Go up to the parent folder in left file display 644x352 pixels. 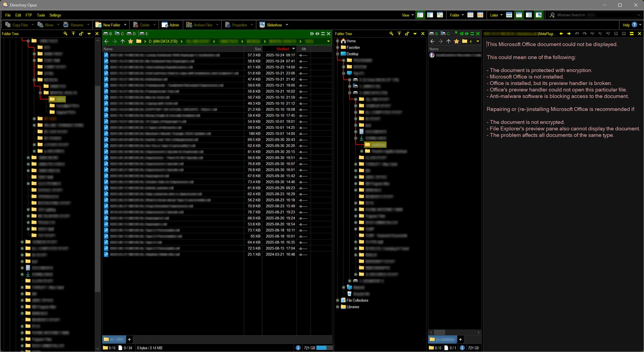(x=122, y=41)
